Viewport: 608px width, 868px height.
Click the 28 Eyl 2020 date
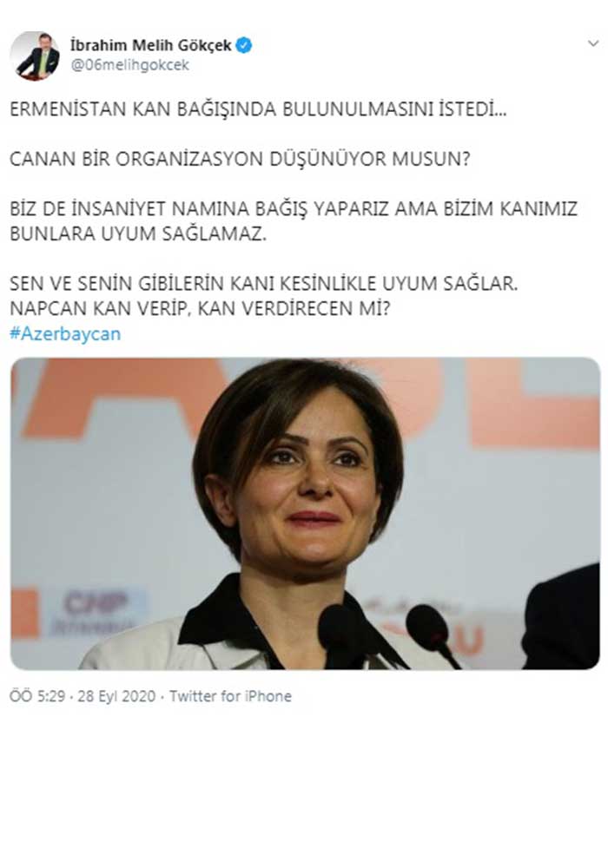click(x=116, y=696)
